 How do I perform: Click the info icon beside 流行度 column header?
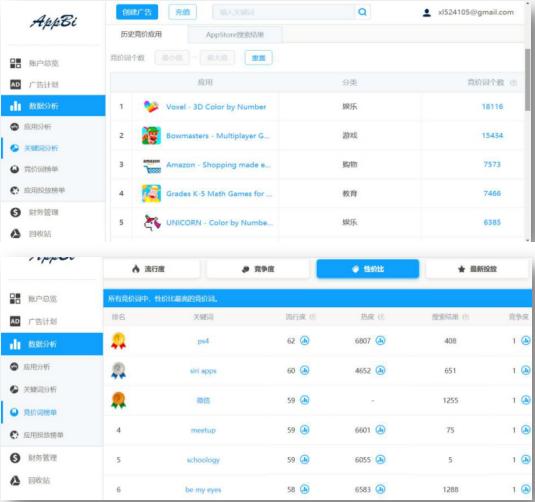pos(312,317)
